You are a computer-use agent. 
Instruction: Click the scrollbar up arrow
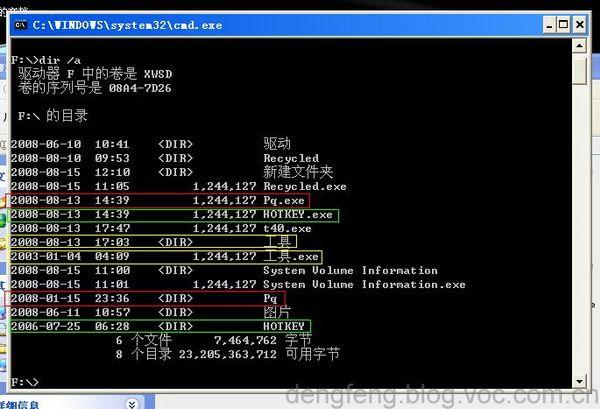coord(579,46)
